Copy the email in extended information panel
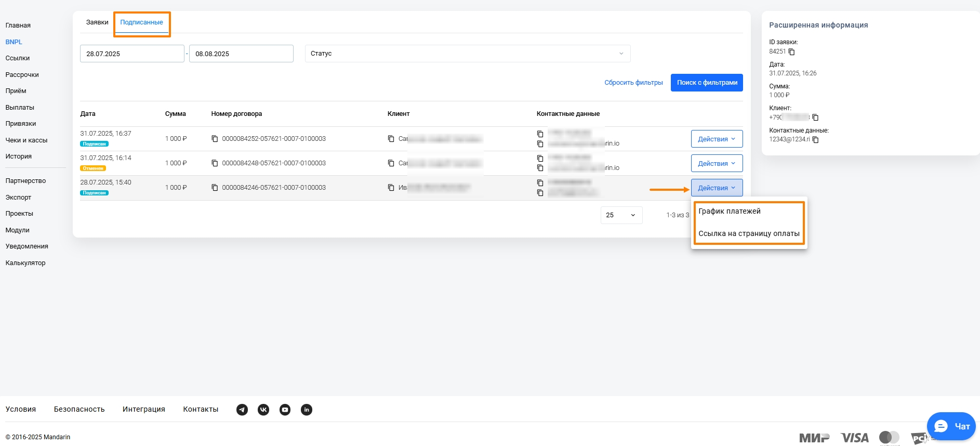The width and height of the screenshot is (980, 446). (815, 140)
